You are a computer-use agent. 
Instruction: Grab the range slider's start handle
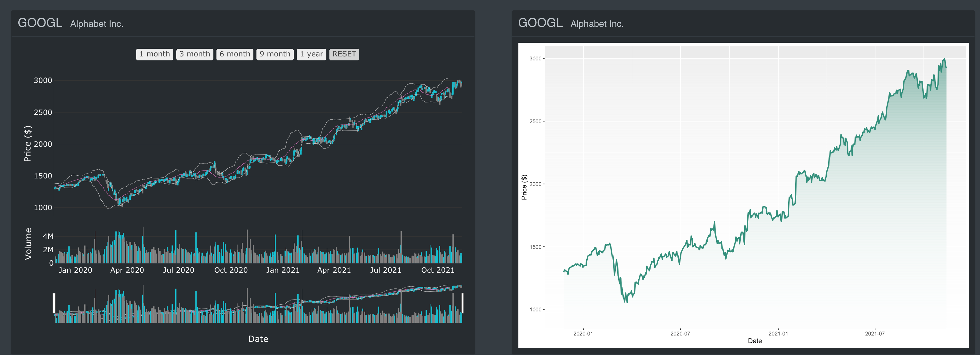tap(54, 303)
